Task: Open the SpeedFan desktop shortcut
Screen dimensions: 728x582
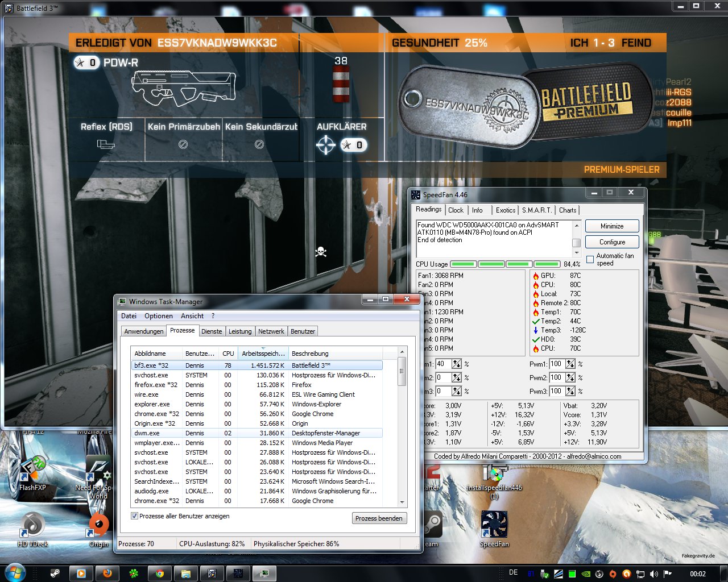Action: [494, 529]
